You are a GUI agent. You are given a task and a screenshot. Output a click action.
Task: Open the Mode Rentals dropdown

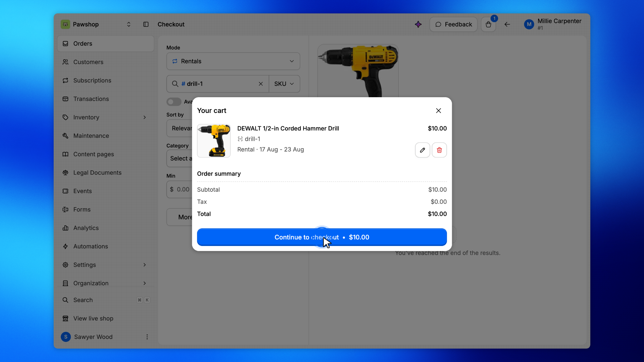pos(233,61)
